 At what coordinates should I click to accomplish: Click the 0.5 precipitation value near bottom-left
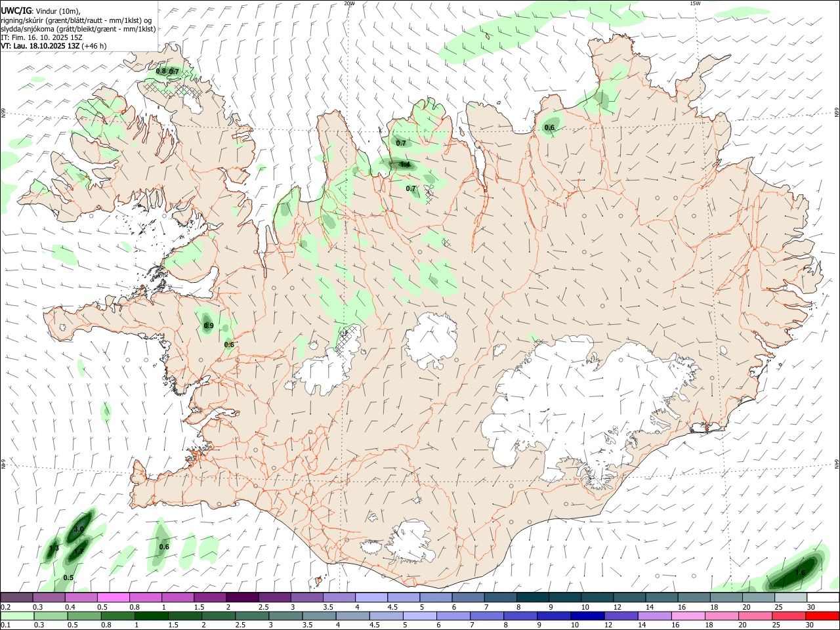[68, 577]
